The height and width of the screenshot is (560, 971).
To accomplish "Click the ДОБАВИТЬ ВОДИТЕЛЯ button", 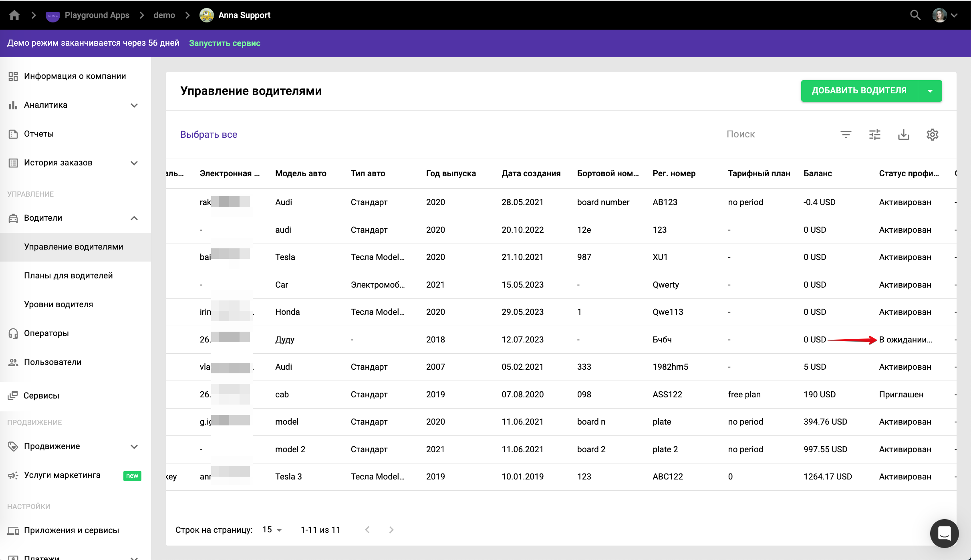I will (859, 91).
